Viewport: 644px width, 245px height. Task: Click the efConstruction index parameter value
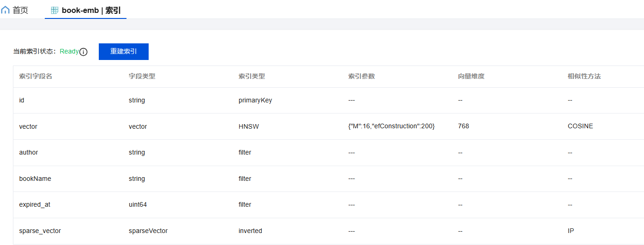click(391, 126)
